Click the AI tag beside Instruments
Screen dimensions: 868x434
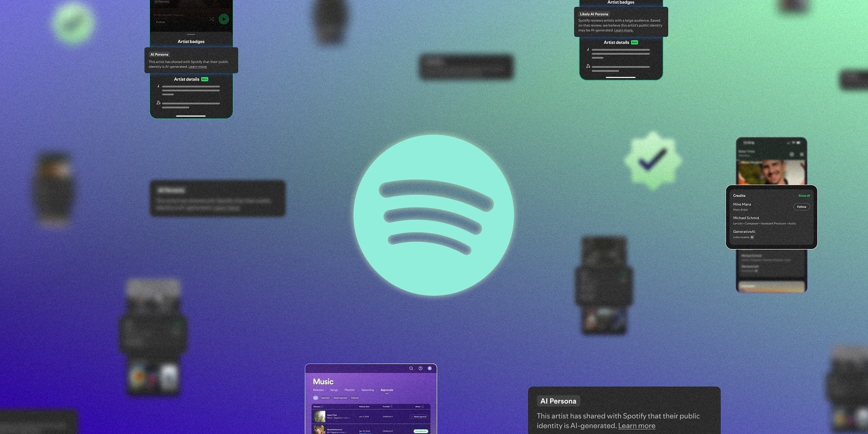coord(752,237)
